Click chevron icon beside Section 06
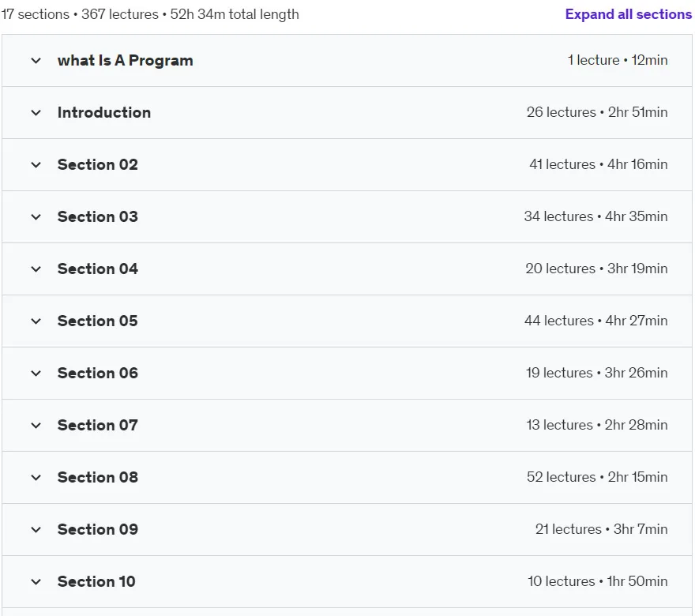The image size is (695, 616). [36, 373]
